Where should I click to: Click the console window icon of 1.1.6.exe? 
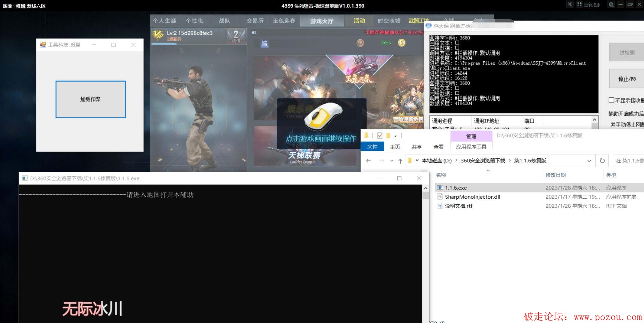click(25, 178)
